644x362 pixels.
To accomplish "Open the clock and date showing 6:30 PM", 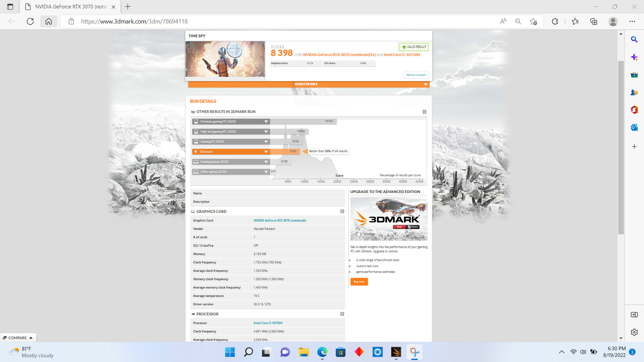I will 614,352.
